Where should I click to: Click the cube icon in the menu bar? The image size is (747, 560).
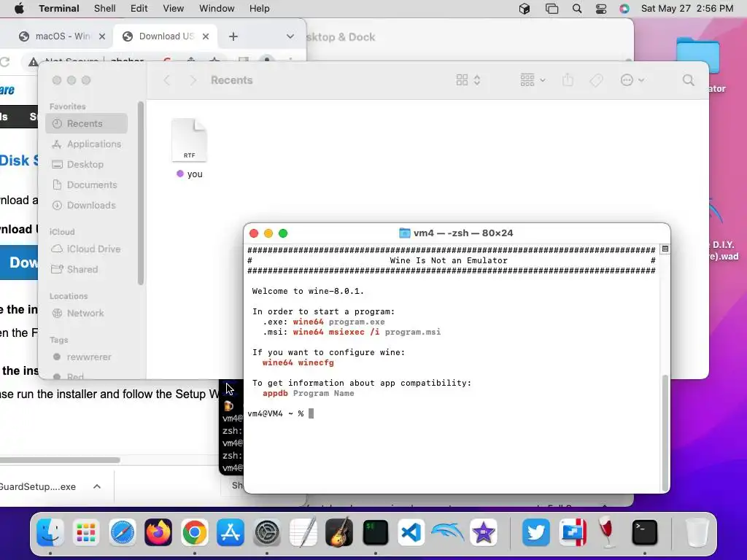[x=525, y=9]
